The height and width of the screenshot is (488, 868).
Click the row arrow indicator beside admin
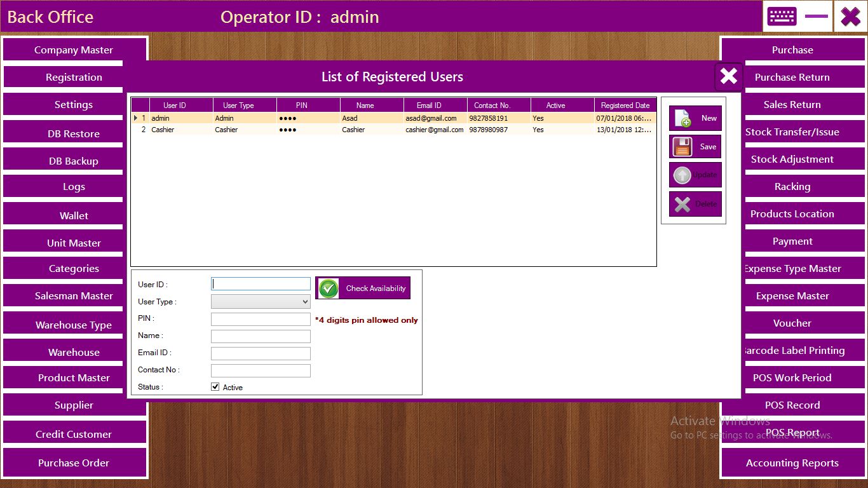(x=135, y=118)
